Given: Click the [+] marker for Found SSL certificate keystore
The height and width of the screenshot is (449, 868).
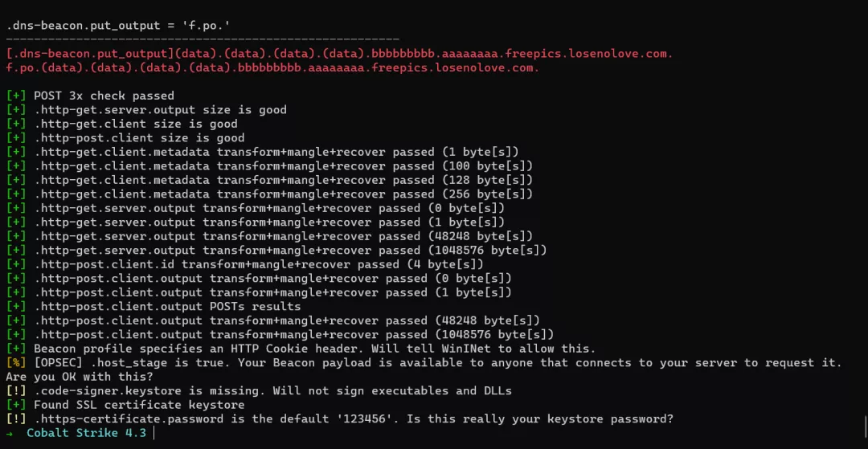Looking at the screenshot, I should (16, 405).
